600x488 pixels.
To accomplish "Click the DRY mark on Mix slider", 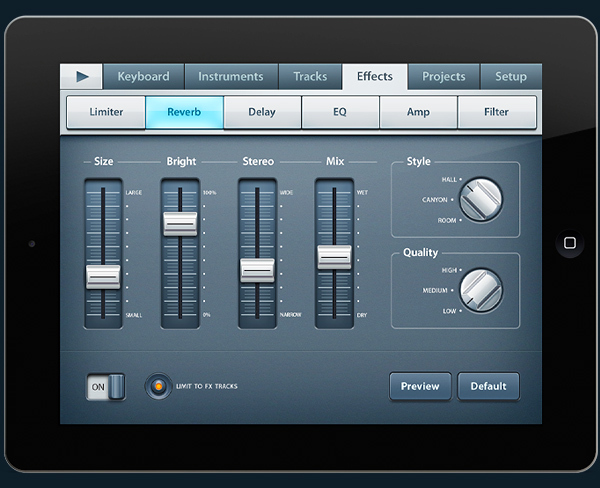I will pyautogui.click(x=362, y=315).
